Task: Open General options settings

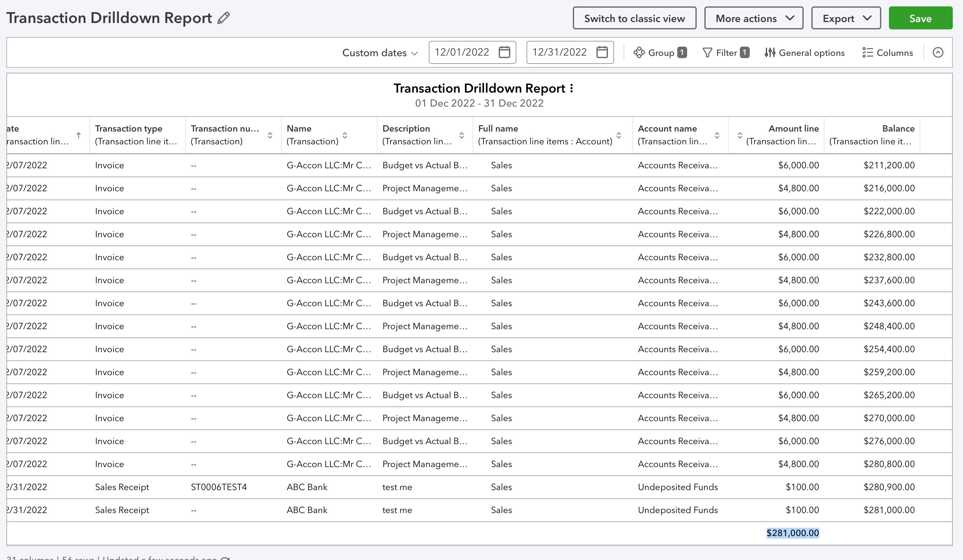Action: tap(804, 52)
